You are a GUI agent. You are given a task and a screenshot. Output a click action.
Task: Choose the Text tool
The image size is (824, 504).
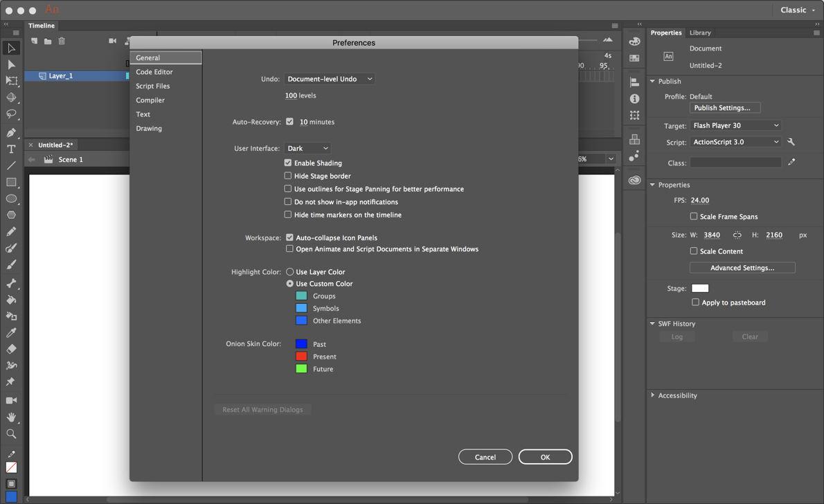pyautogui.click(x=11, y=148)
